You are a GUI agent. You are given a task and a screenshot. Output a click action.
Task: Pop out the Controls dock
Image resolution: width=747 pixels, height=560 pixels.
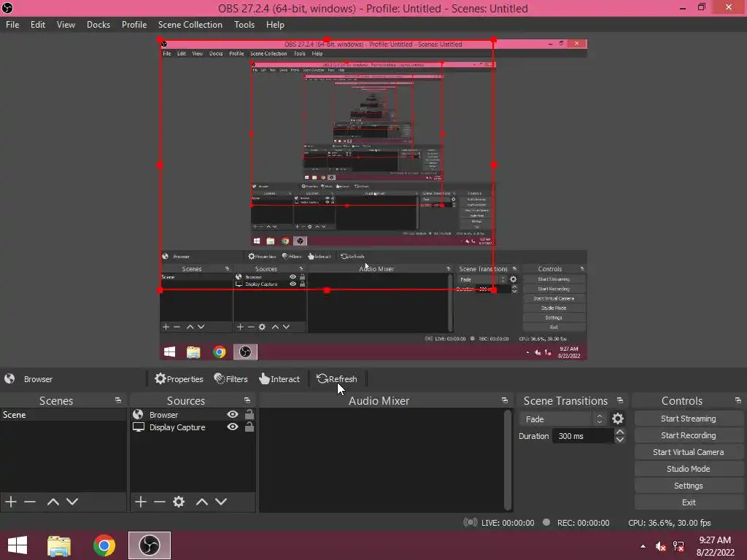coord(738,400)
